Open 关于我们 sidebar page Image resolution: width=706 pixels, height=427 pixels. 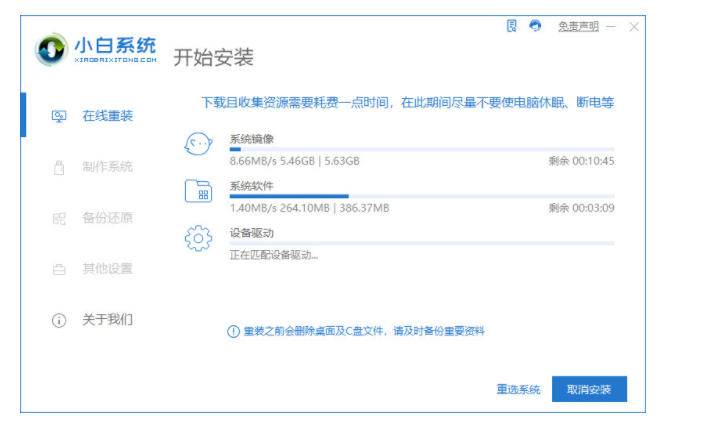point(107,320)
